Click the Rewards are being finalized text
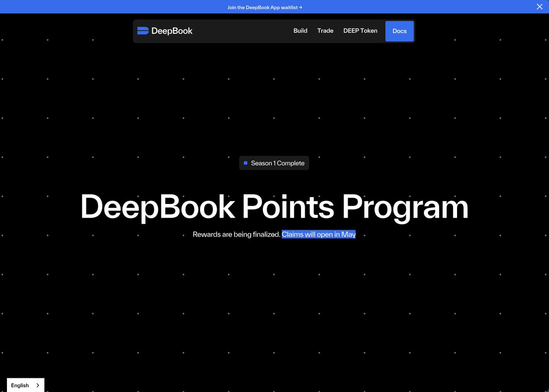The height and width of the screenshot is (392, 549). click(x=237, y=234)
